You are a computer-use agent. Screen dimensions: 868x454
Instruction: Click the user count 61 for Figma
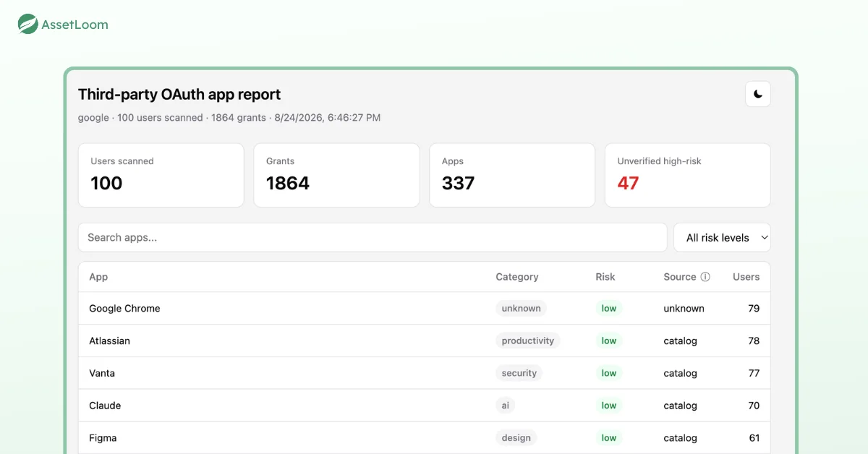tap(754, 438)
